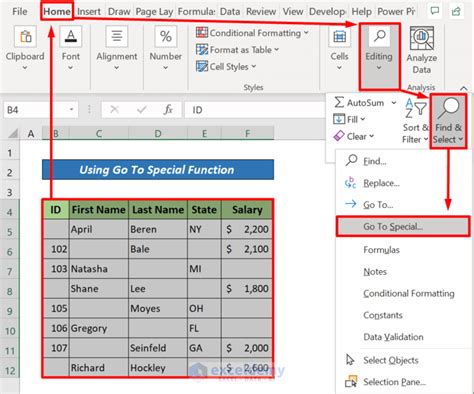The width and height of the screenshot is (474, 394).
Task: Click the cell showing state OH
Action: point(204,308)
